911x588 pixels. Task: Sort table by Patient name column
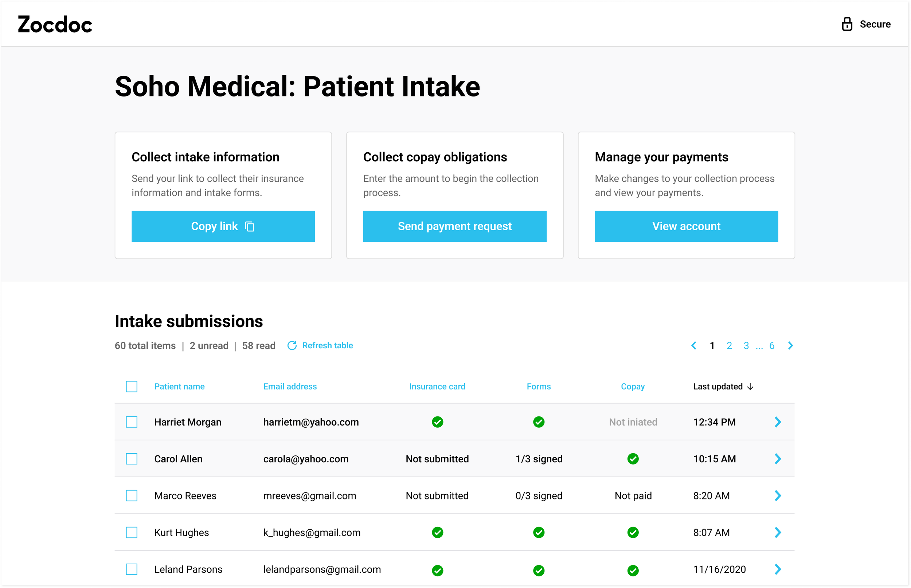click(179, 387)
